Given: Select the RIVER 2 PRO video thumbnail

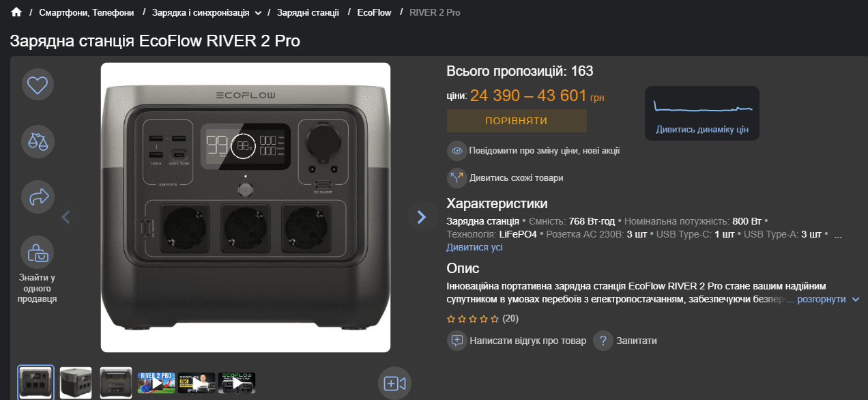Looking at the screenshot, I should point(156,382).
